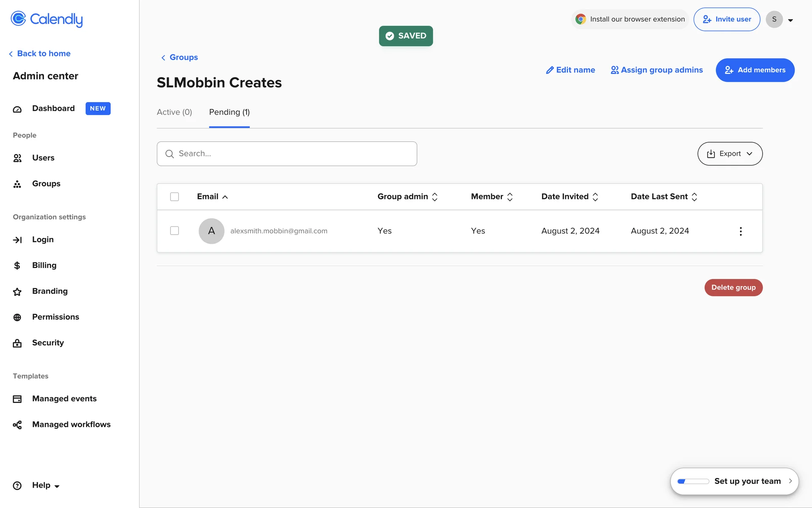The width and height of the screenshot is (812, 508).
Task: Select alexsmith.mobbin@gmail.com row checkbox
Action: click(x=175, y=231)
